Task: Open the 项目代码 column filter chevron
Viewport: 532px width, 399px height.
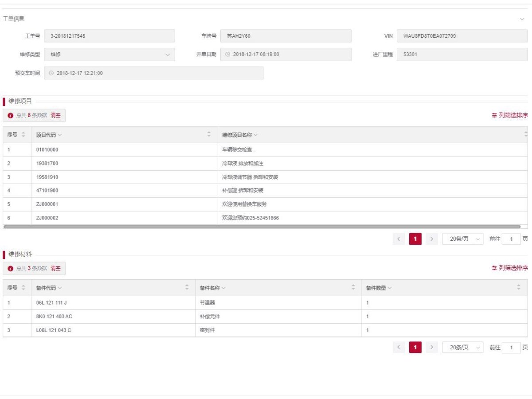Action: 60,135
